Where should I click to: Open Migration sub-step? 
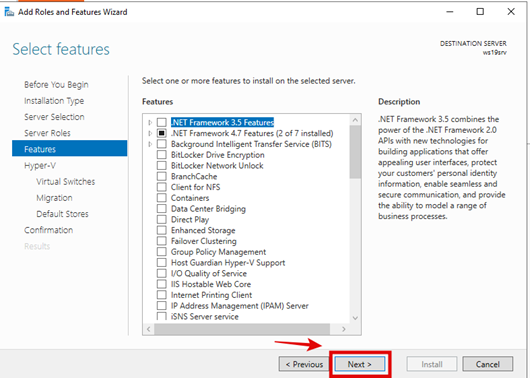click(54, 198)
